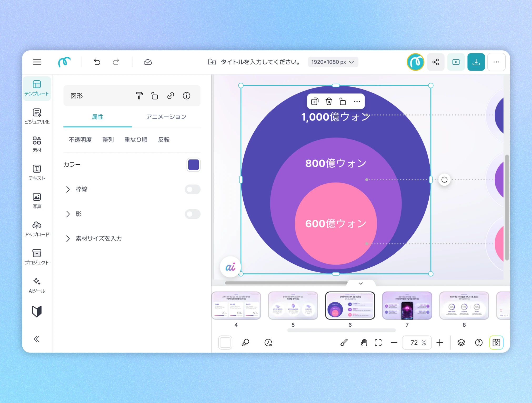The width and height of the screenshot is (532, 403).
Task: Click the 整列 align option
Action: click(x=108, y=140)
